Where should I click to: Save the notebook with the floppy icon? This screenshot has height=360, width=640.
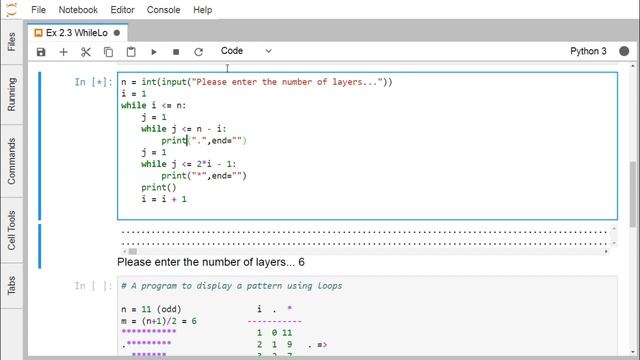point(41,52)
